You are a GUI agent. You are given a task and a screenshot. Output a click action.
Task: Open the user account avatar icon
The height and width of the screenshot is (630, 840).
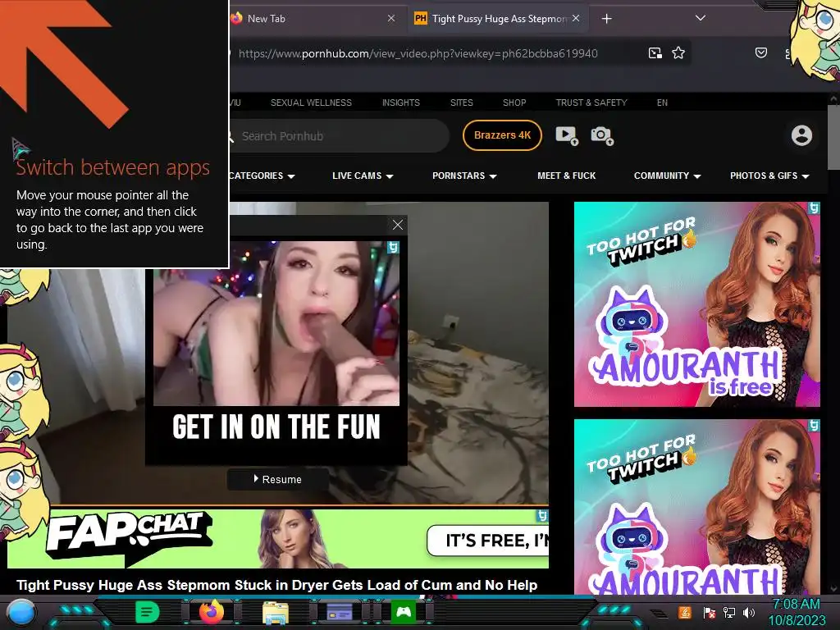click(x=801, y=135)
